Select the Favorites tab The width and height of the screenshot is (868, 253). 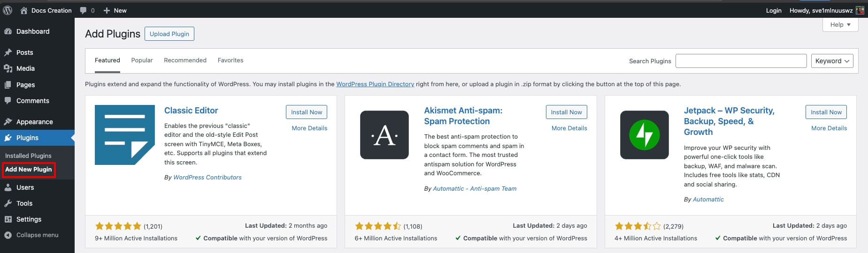[230, 60]
